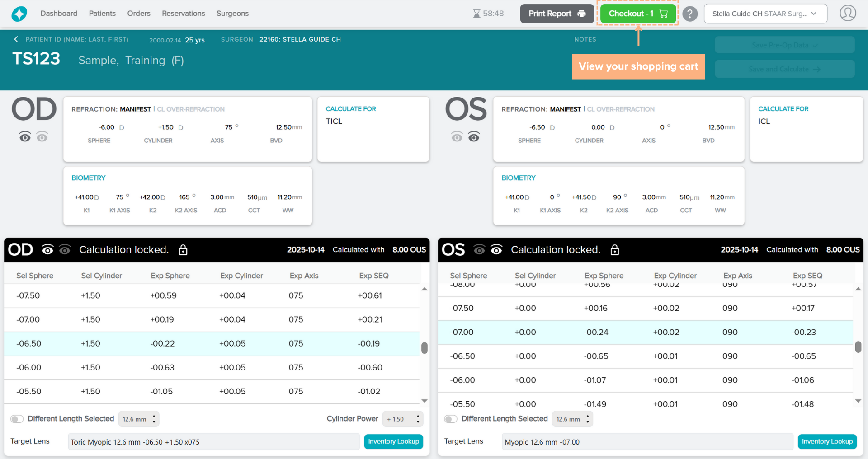
Task: Open the OD 12.6 mm length selector
Action: (139, 419)
